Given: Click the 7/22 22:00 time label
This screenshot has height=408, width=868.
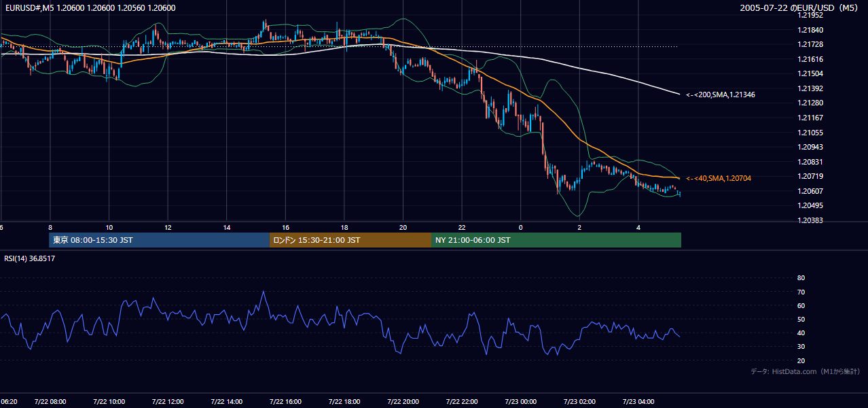Looking at the screenshot, I should click(x=462, y=402).
